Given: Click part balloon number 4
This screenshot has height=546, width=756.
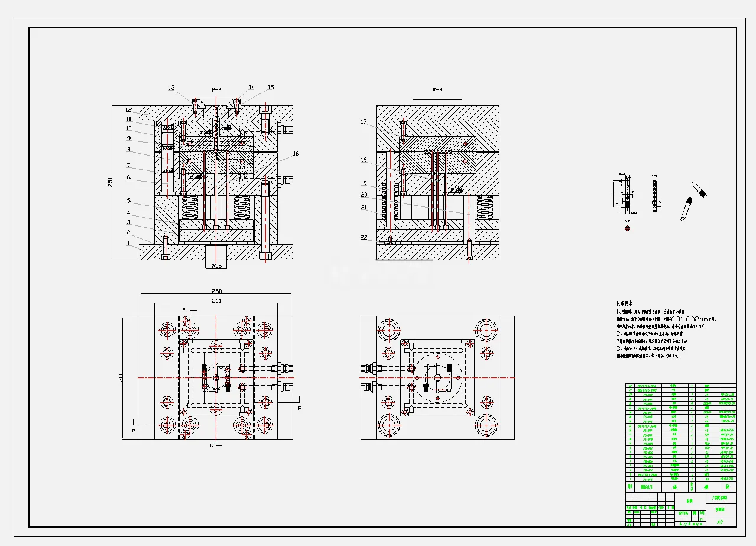Looking at the screenshot, I should 128,212.
